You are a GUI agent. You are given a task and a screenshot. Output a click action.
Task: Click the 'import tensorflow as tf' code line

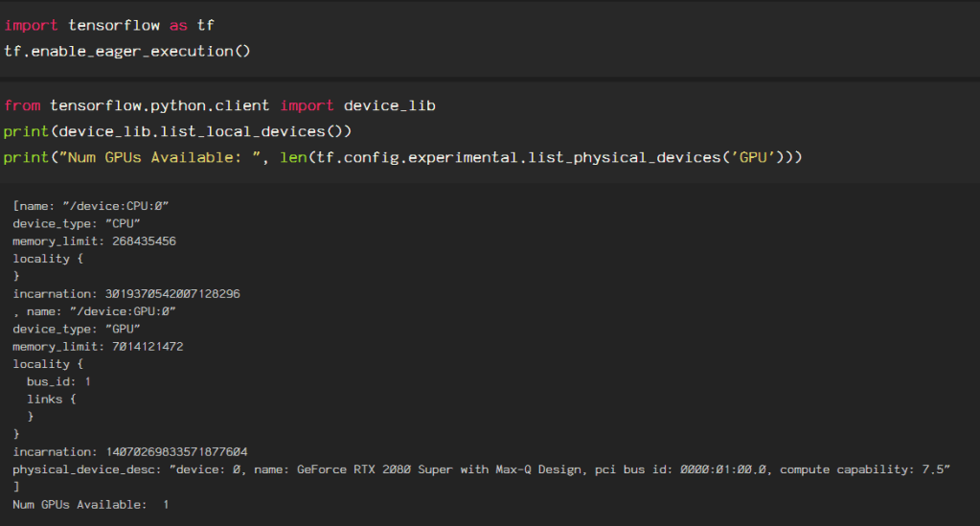tap(109, 26)
